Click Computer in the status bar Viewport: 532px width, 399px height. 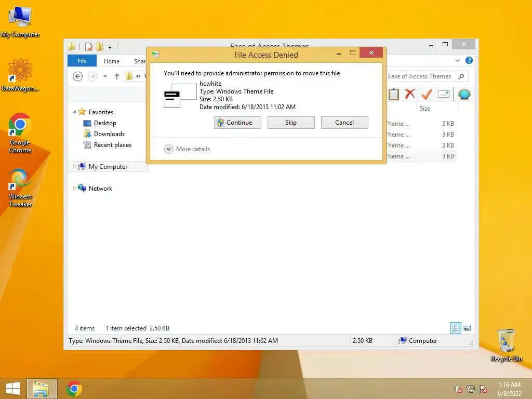pyautogui.click(x=418, y=341)
